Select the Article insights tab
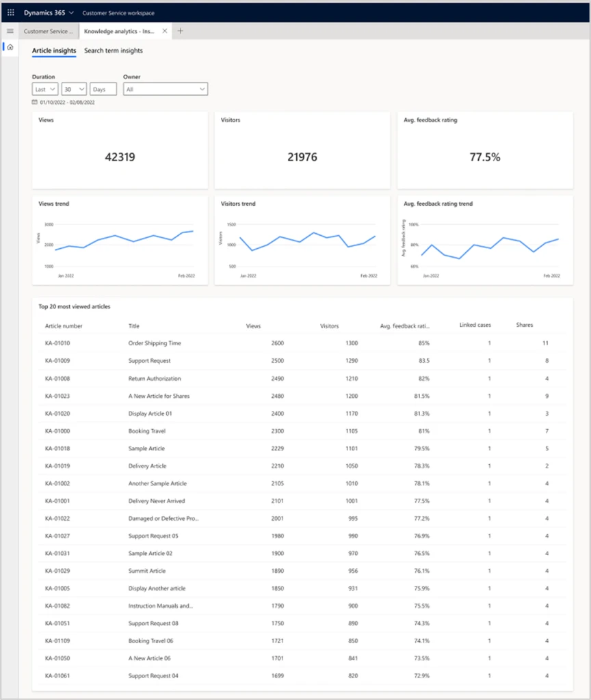The width and height of the screenshot is (591, 700). pyautogui.click(x=53, y=51)
